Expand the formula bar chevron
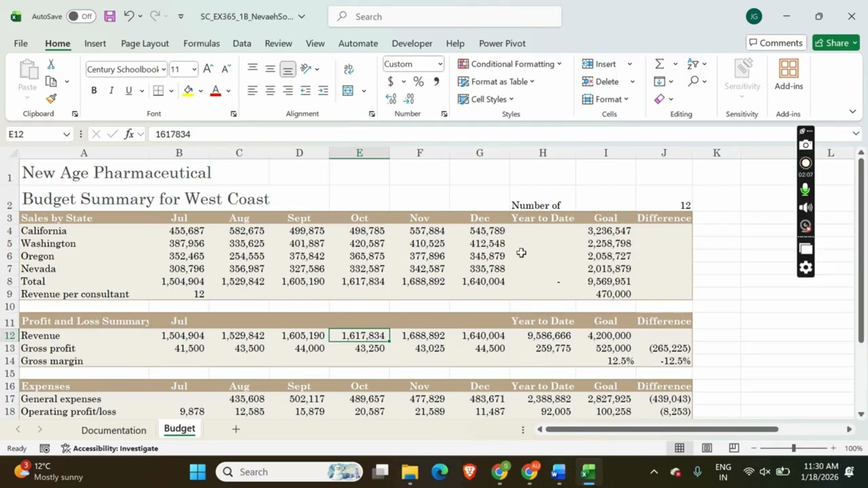Screen dimensions: 868x488 (x=856, y=134)
